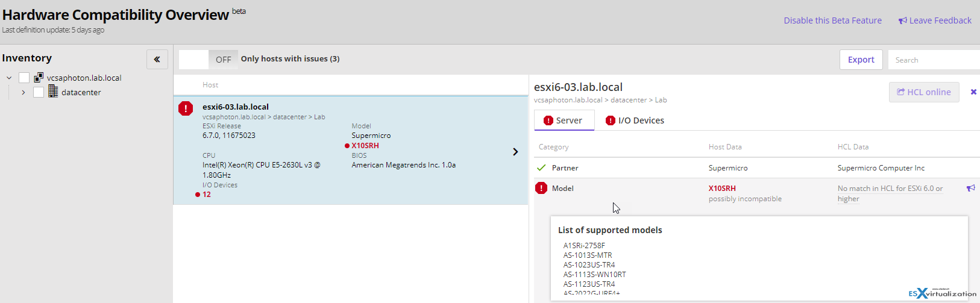The height and width of the screenshot is (303, 980).
Task: Select AS-1113S-WN10RT in supported models list
Action: click(595, 275)
